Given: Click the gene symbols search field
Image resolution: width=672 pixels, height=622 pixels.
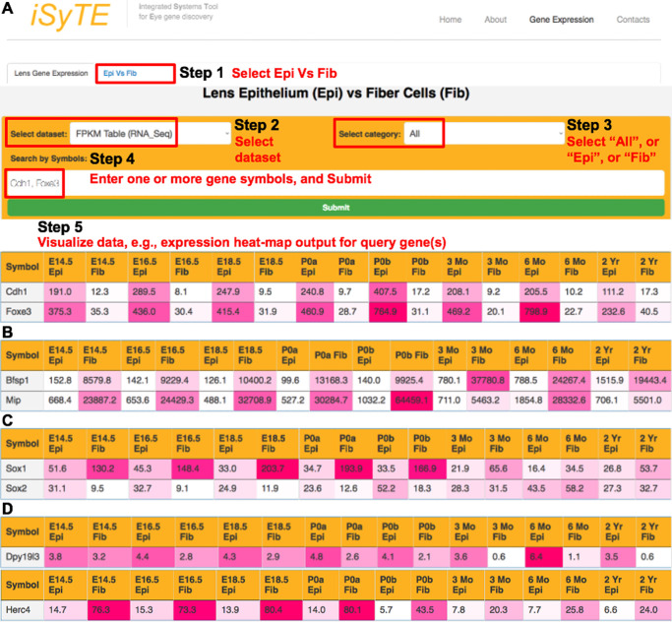Looking at the screenshot, I should click(335, 182).
